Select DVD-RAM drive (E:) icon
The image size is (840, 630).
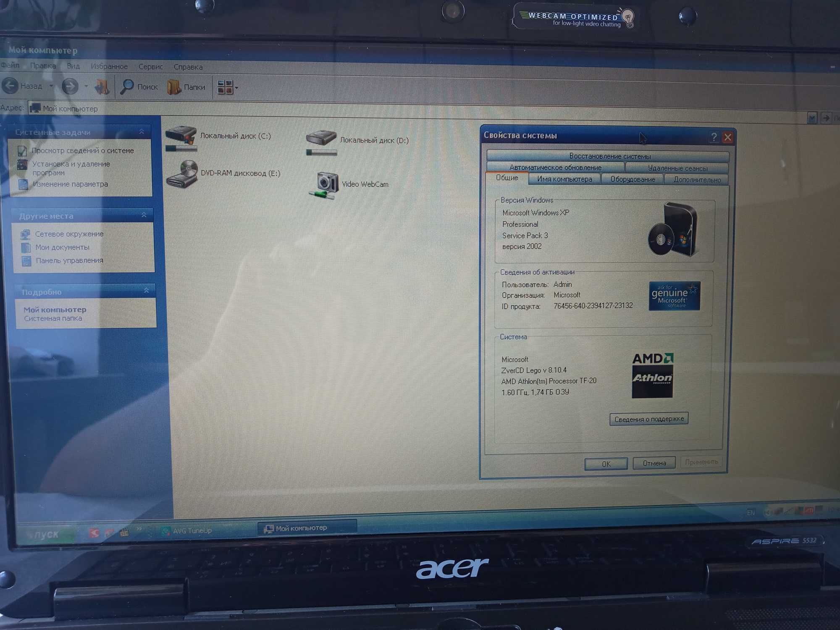181,173
